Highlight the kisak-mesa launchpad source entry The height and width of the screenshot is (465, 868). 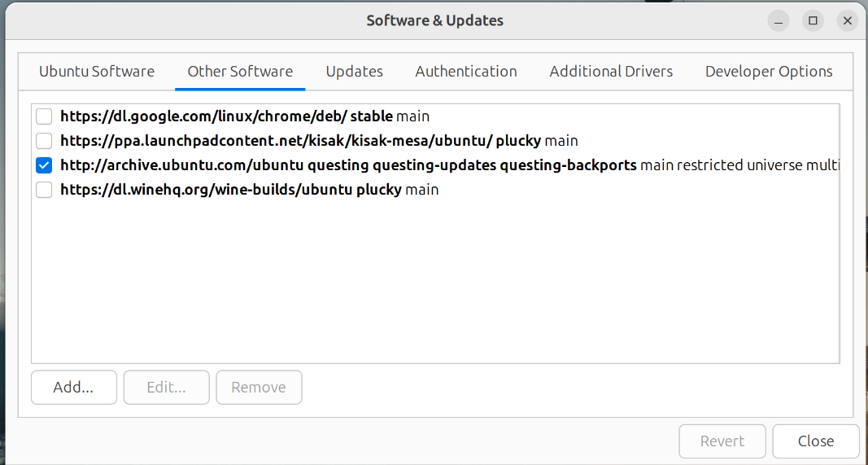(319, 141)
